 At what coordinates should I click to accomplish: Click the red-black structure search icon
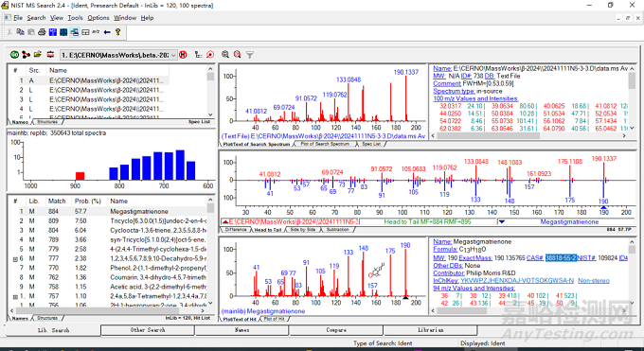tap(27, 55)
